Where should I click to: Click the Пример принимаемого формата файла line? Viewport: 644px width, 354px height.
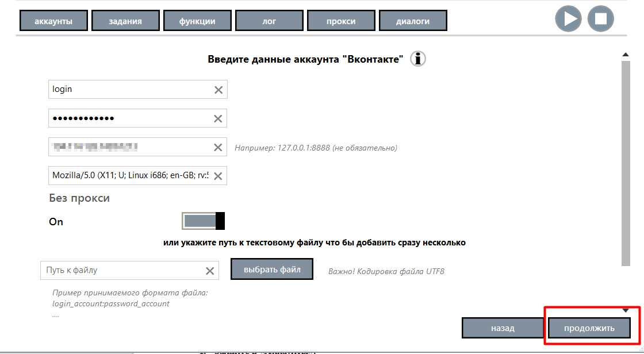(130, 293)
